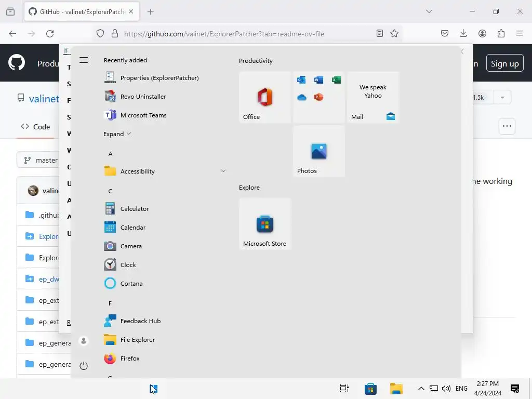Expand the Recently added list

pos(117,134)
